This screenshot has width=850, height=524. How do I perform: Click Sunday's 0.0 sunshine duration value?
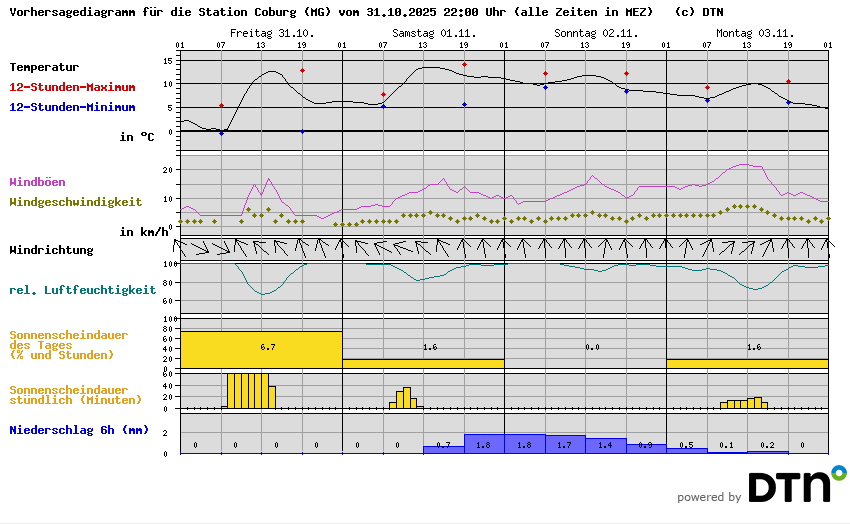592,347
